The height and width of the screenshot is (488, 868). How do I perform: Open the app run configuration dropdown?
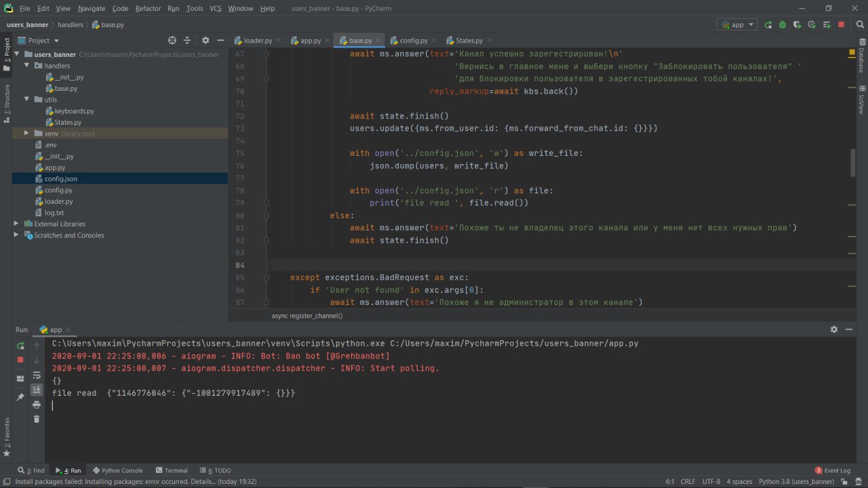[x=737, y=24]
